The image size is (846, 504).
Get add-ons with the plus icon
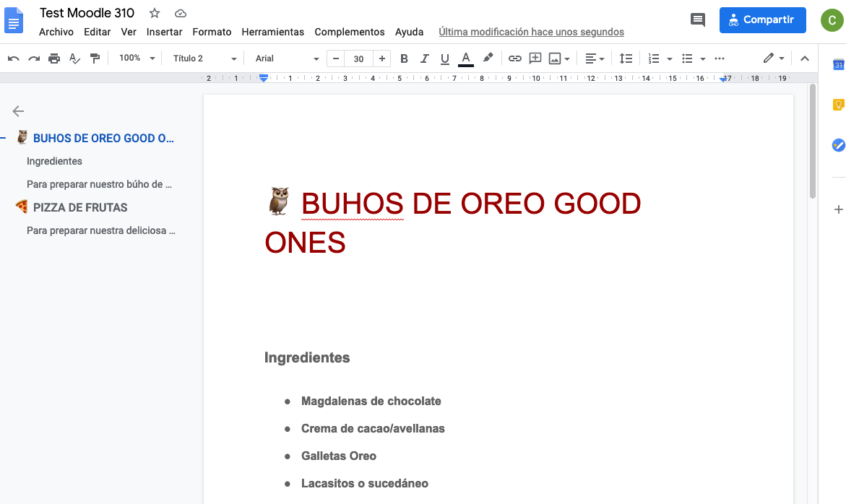(x=839, y=209)
